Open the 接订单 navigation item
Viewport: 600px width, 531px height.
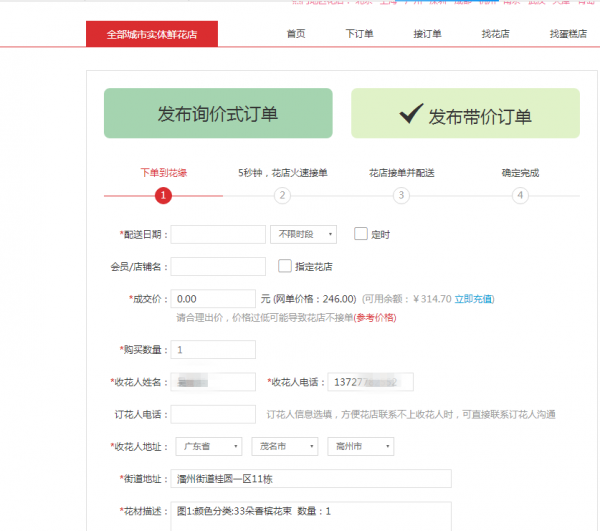pyautogui.click(x=427, y=33)
